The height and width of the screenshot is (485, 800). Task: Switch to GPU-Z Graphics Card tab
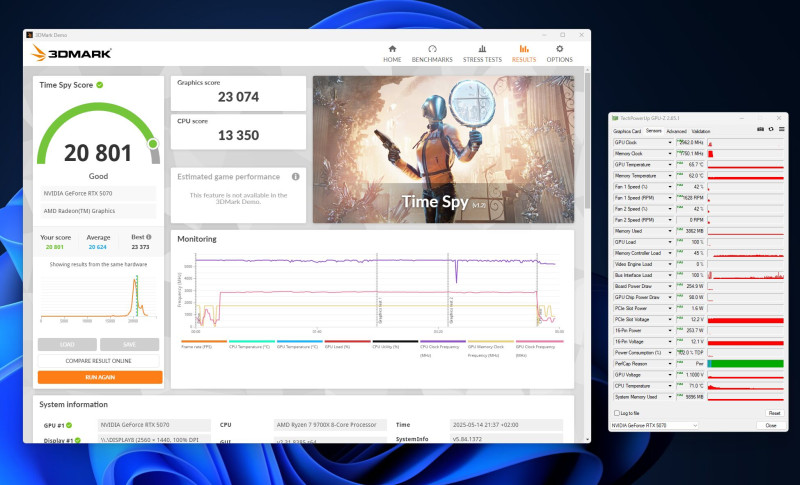point(627,131)
